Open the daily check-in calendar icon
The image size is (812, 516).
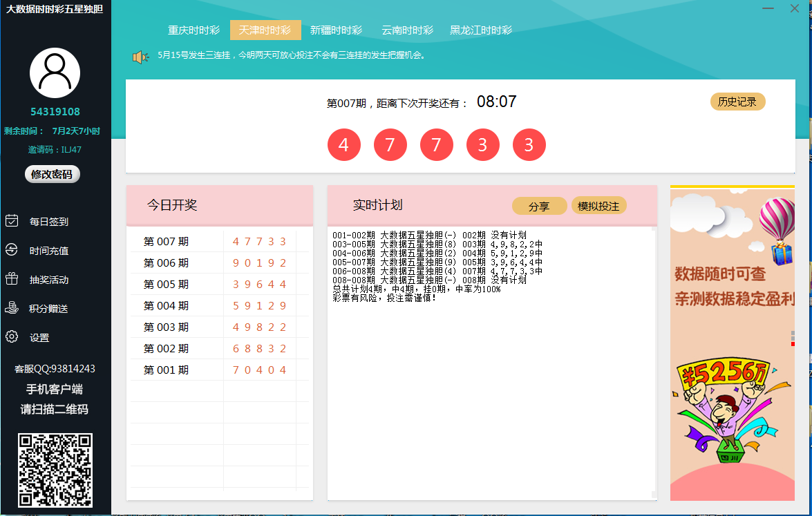click(x=11, y=221)
